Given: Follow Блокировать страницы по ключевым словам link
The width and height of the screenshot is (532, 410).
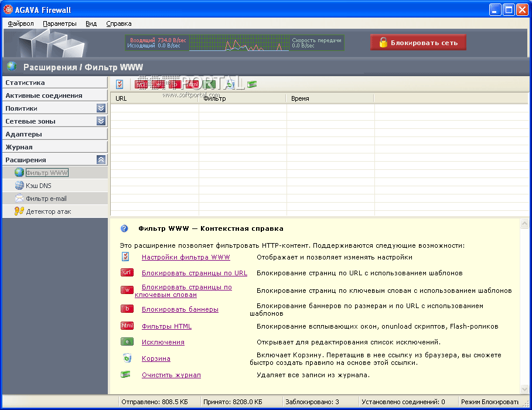Looking at the screenshot, I should pos(183,291).
